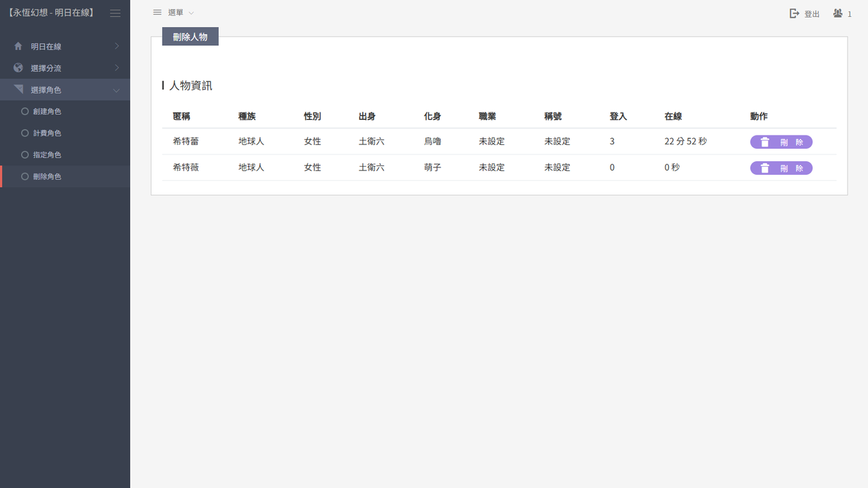Click the 選單 menu lines icon
Viewport: 868px width, 488px height.
pos(157,12)
